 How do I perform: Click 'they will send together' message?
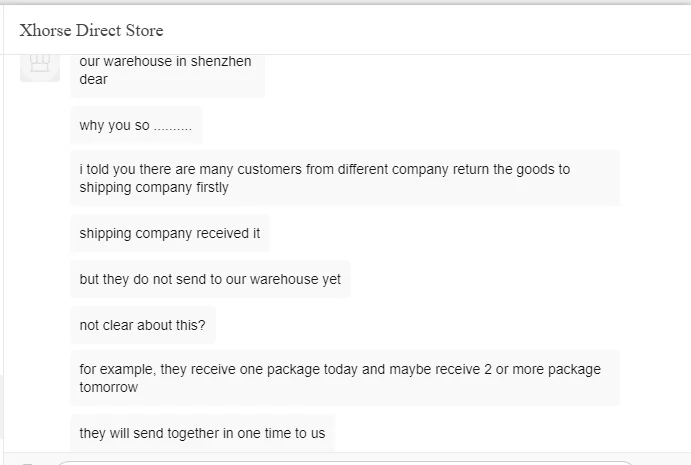202,433
